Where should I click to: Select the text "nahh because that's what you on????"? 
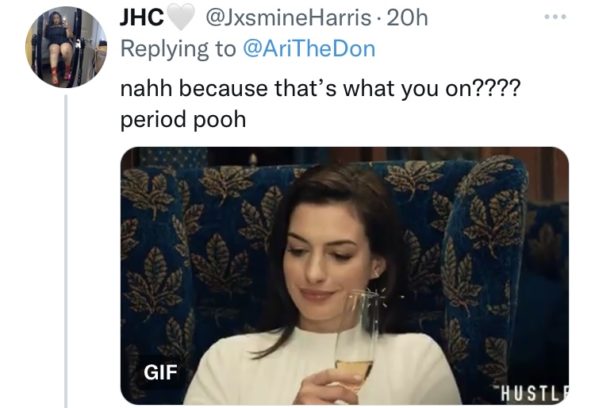(320, 89)
